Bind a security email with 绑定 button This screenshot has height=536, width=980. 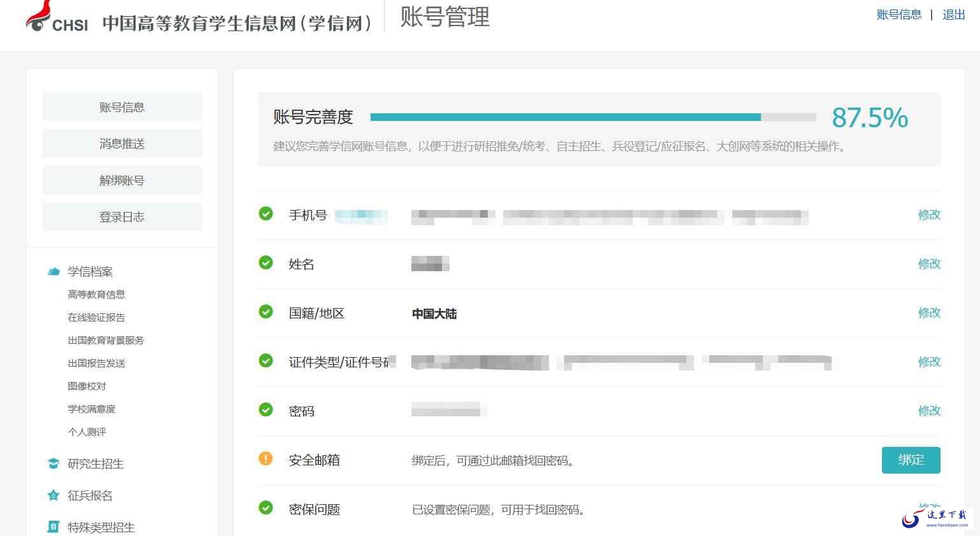pos(911,460)
